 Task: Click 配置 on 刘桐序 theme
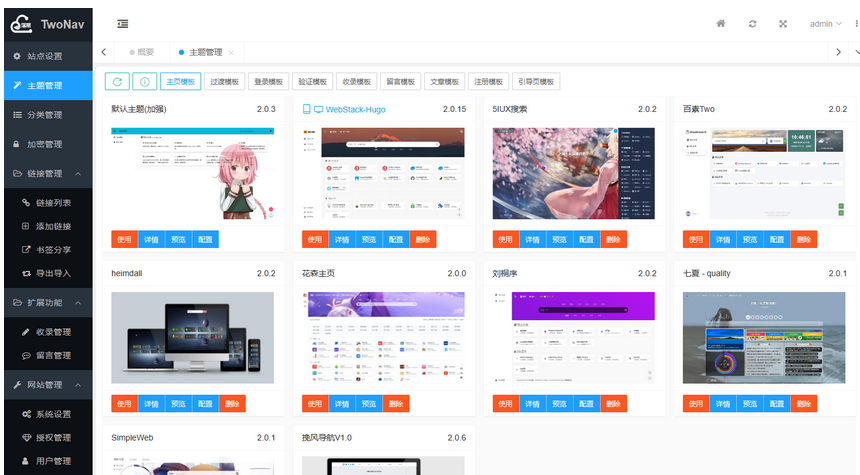(x=586, y=404)
